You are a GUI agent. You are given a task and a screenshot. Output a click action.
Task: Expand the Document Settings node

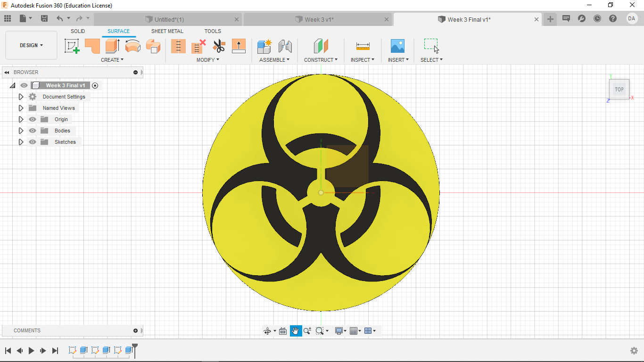(21, 97)
